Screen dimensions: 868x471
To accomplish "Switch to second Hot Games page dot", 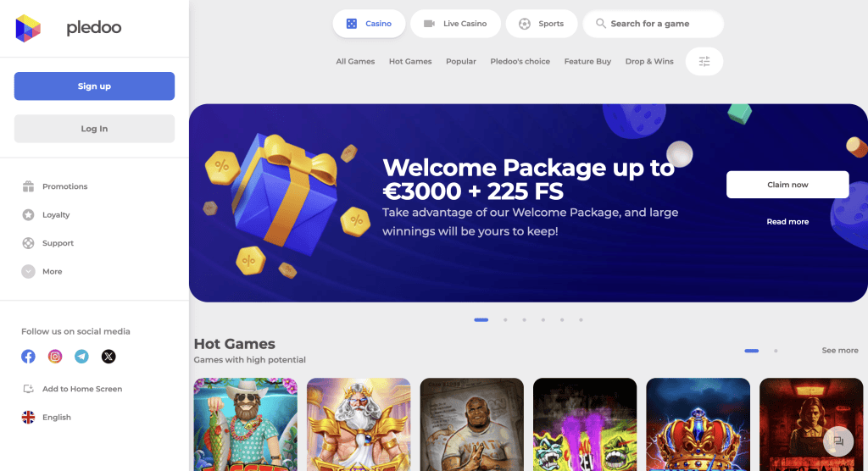I will [776, 351].
